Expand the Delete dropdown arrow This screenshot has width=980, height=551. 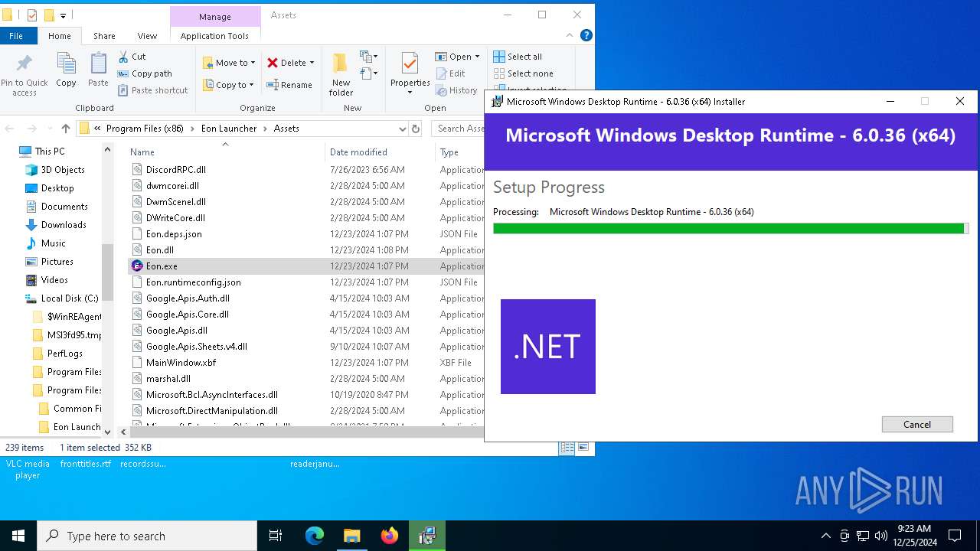coord(312,63)
